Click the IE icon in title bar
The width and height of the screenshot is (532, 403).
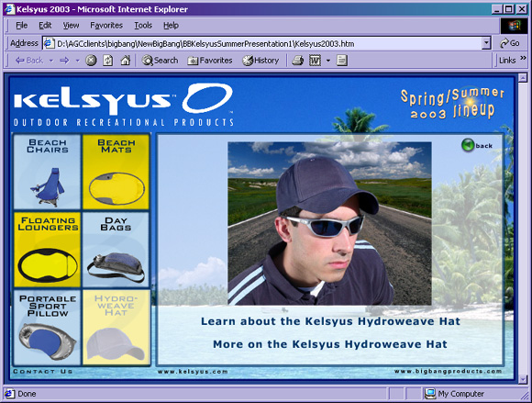[x=10, y=9]
